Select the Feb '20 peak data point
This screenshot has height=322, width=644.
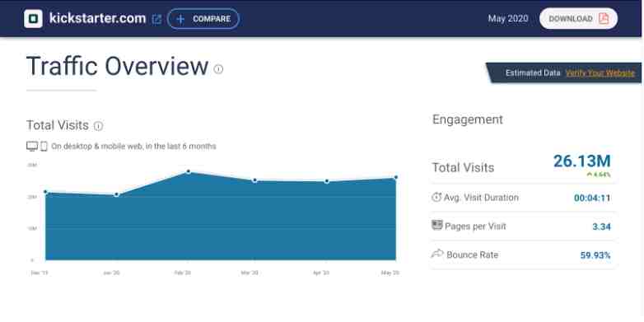(188, 171)
